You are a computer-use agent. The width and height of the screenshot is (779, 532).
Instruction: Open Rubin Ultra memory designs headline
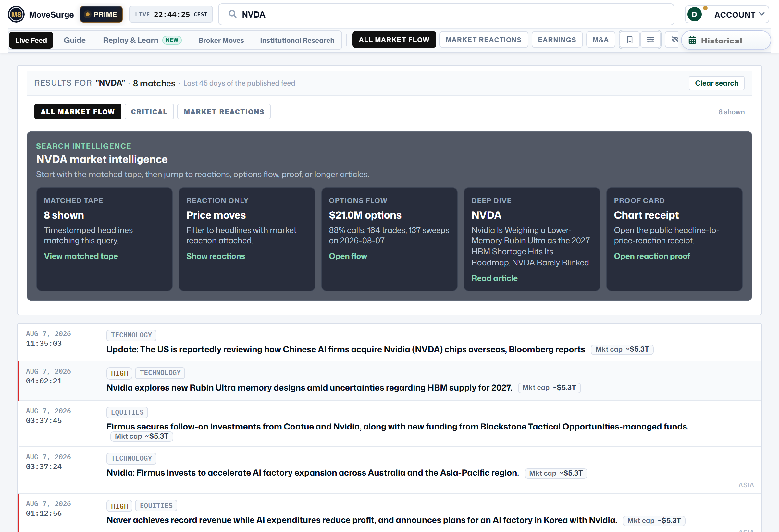click(x=309, y=388)
